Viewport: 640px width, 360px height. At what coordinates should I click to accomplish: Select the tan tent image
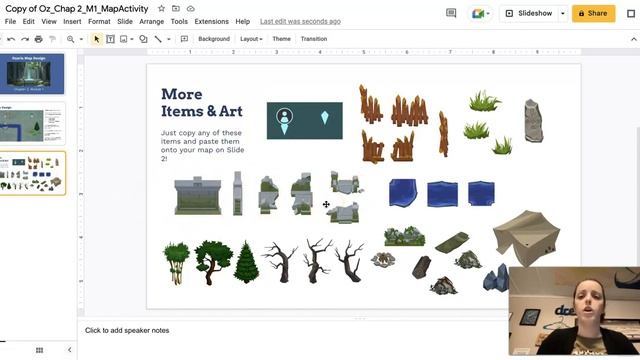click(526, 238)
